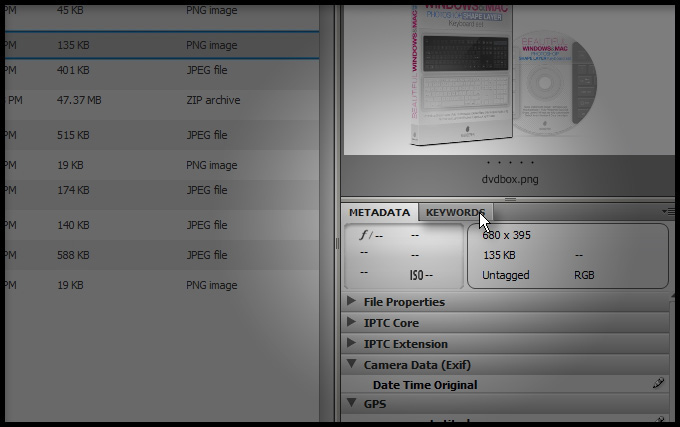Open the Metadata panel flyout menu
The image size is (680, 427).
point(667,212)
